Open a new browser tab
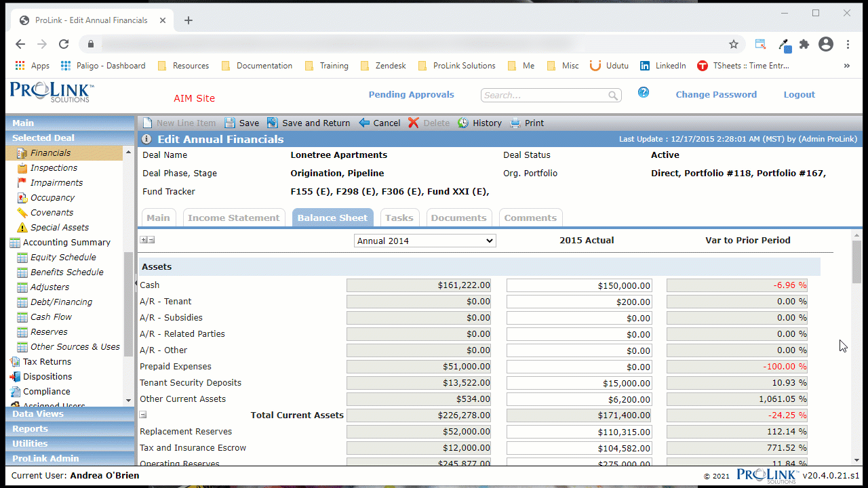The image size is (868, 488). (x=189, y=20)
